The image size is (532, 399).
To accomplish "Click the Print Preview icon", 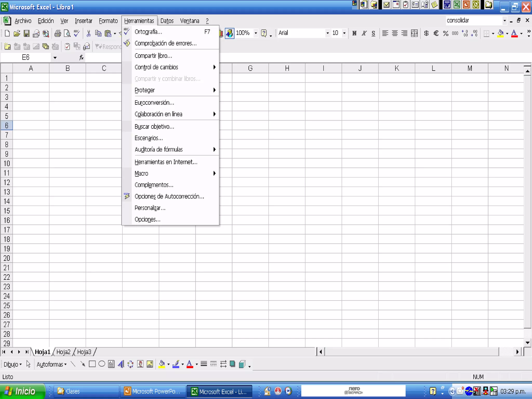I will coord(67,33).
